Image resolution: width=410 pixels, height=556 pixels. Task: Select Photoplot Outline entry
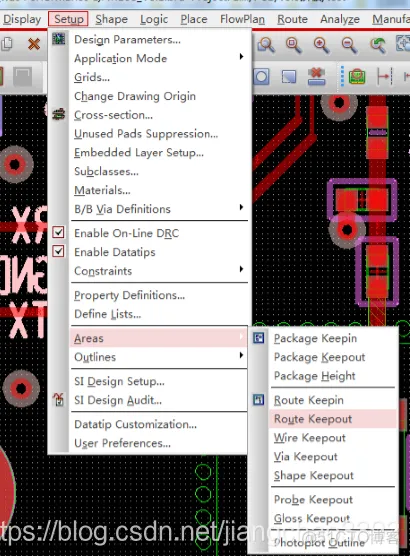point(319,542)
